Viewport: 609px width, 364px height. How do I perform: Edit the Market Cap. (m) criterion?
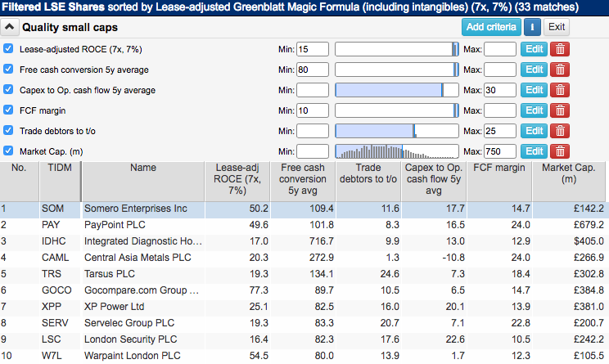534,151
